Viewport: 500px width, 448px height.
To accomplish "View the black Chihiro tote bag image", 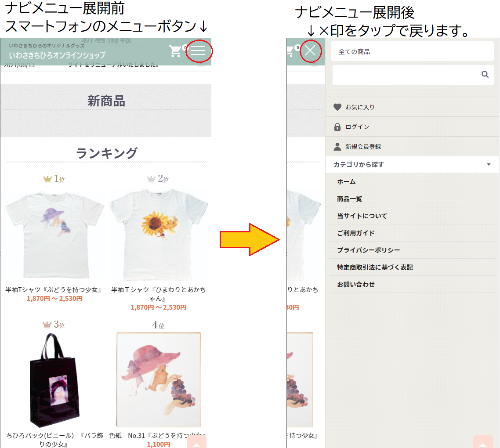I will (54, 380).
